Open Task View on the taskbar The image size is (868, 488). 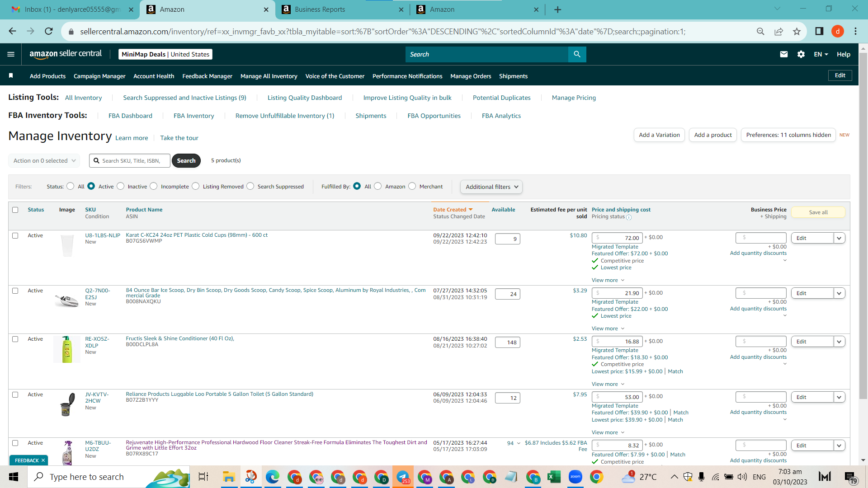click(x=203, y=477)
